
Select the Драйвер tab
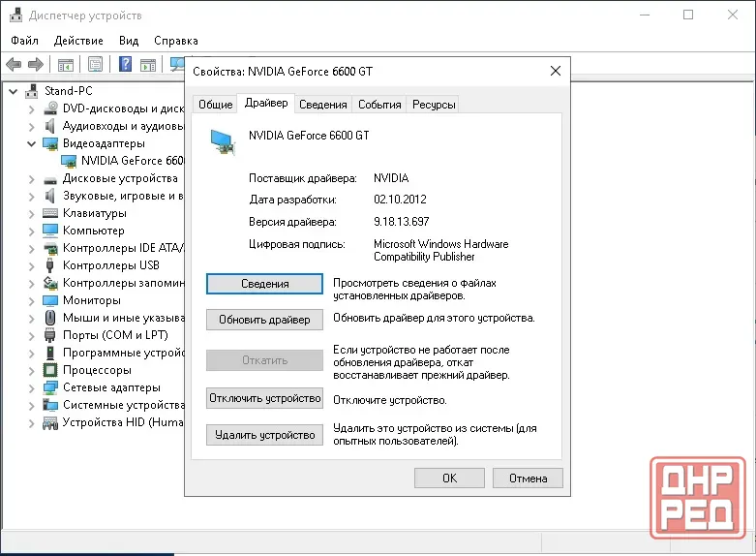point(266,103)
